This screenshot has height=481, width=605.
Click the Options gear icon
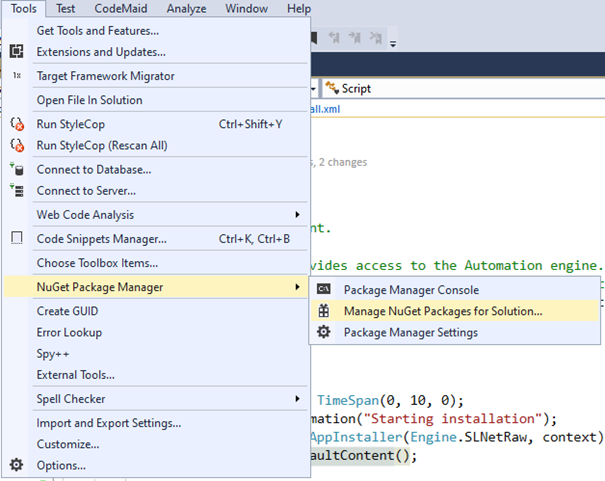pos(16,465)
